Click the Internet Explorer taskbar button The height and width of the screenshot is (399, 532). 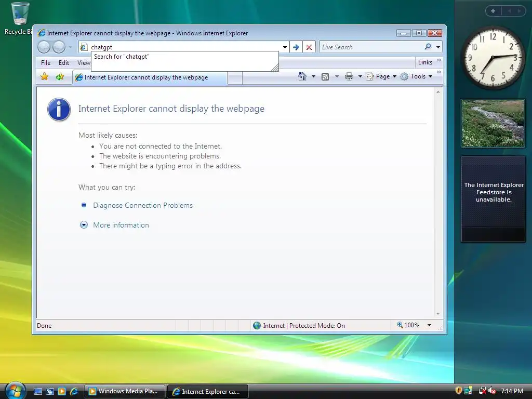(x=208, y=391)
